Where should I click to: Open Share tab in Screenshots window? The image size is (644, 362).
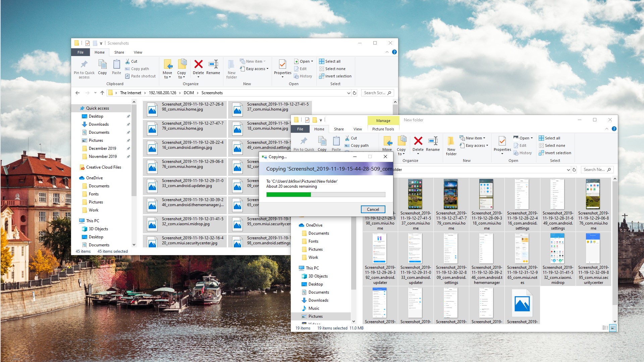pos(119,52)
